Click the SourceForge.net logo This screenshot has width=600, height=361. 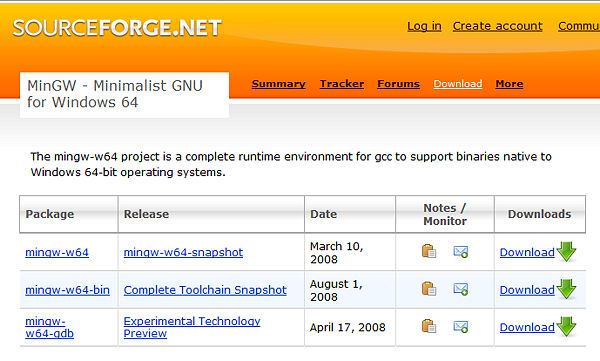117,28
